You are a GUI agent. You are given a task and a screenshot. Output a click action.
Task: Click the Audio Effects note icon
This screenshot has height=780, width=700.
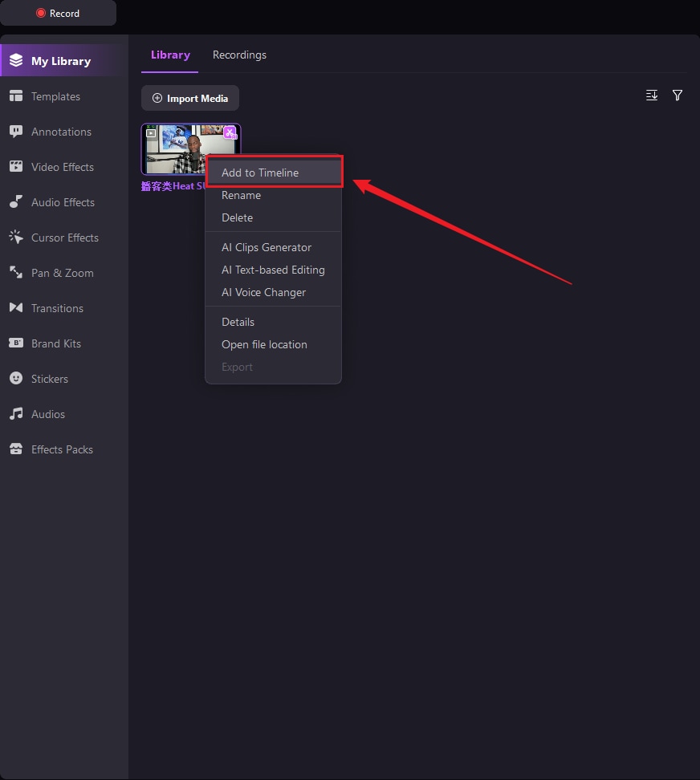coord(16,201)
